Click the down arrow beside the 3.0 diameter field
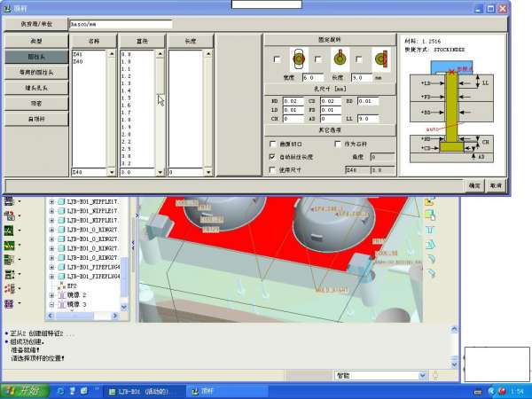 click(x=160, y=172)
